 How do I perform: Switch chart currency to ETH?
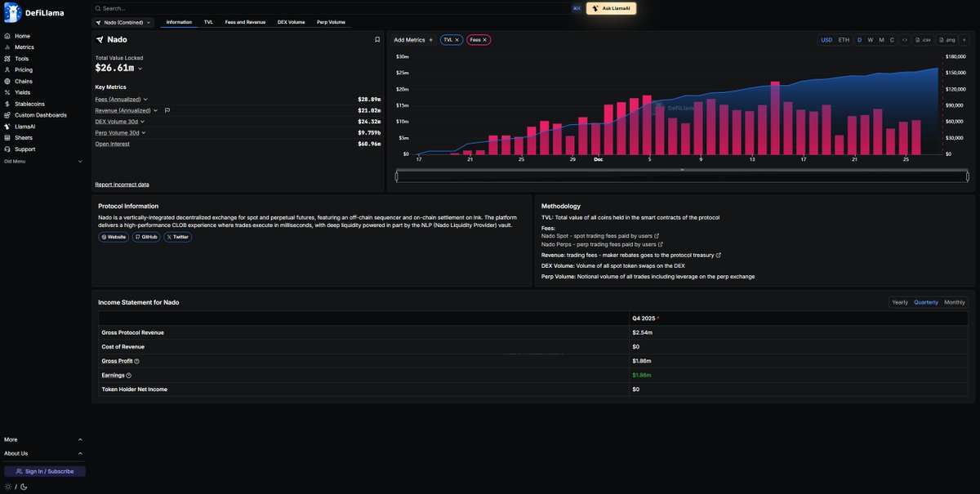pos(844,39)
